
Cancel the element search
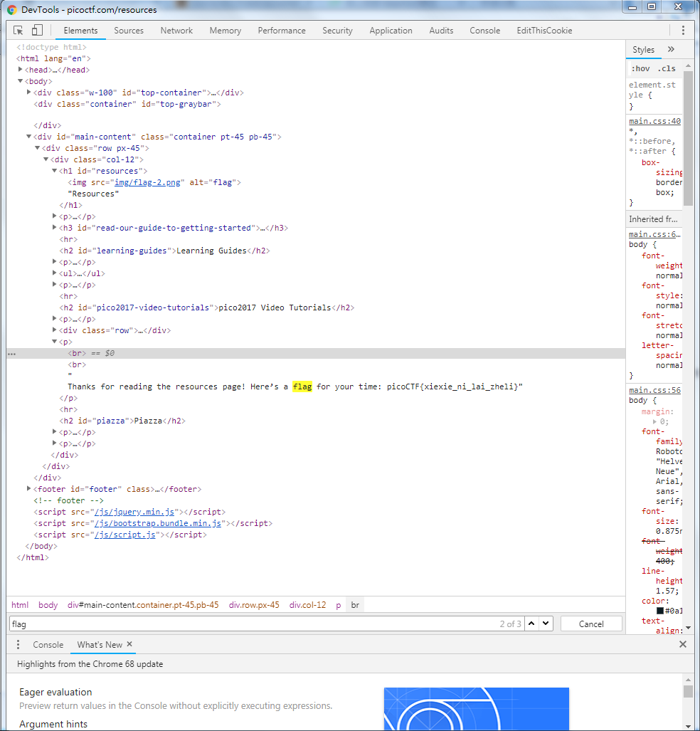point(591,624)
